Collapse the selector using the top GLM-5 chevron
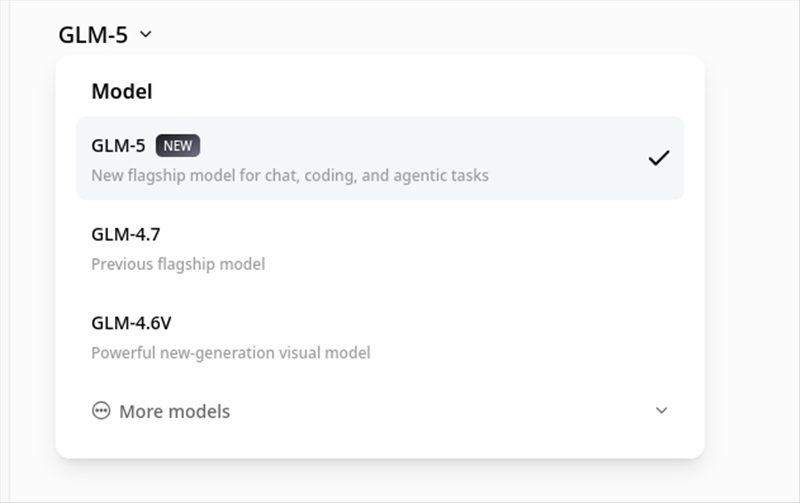This screenshot has width=800, height=503. 146,34
